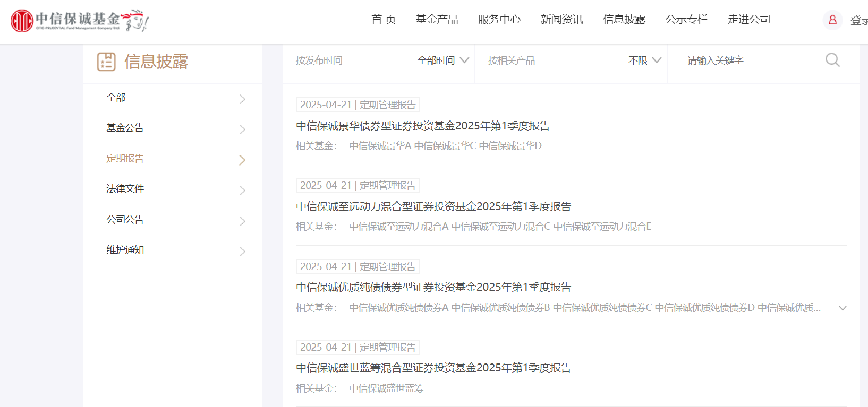
Task: Open 景华债券 2025 first quarter report
Action: click(x=422, y=126)
